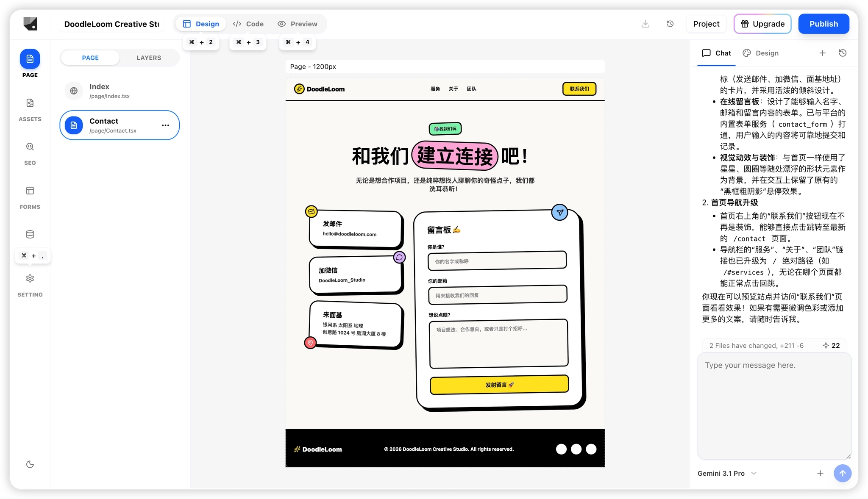Open chat history clock icon

(843, 53)
